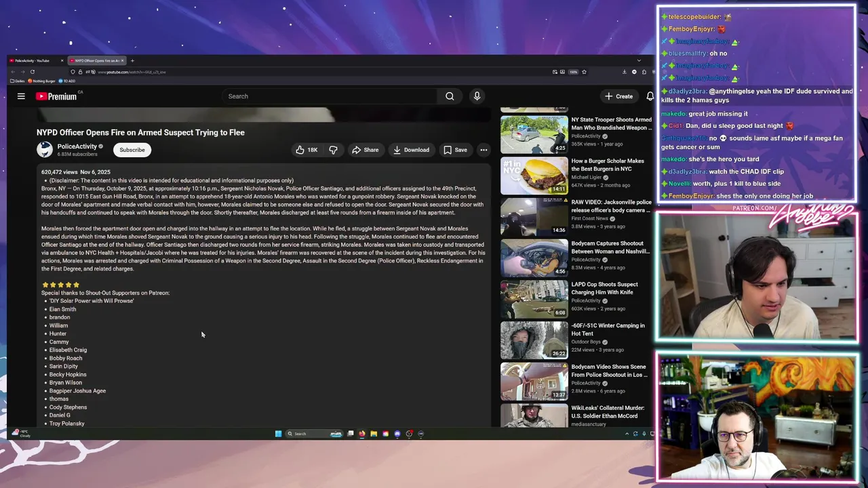The width and height of the screenshot is (868, 488).
Task: Open the Dailies bookmarks folder
Action: pos(18,81)
